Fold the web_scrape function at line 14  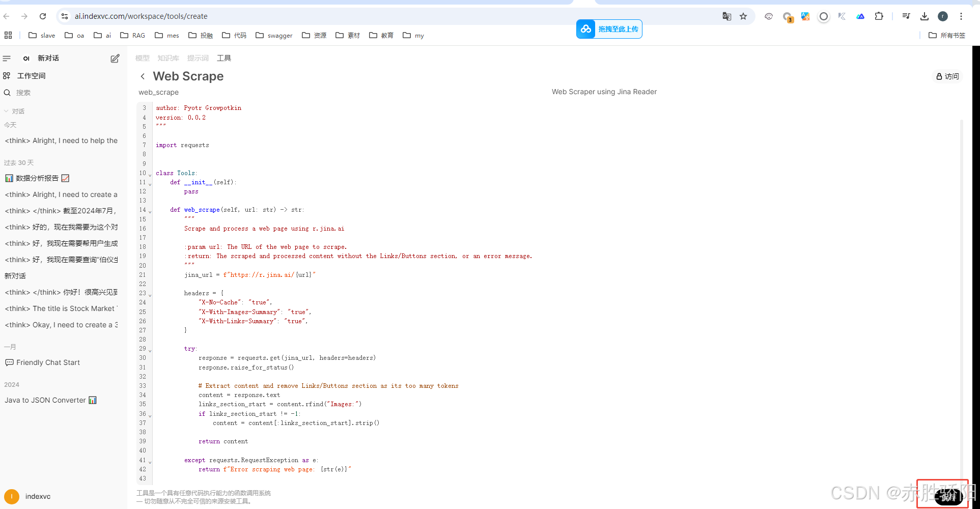(x=150, y=211)
